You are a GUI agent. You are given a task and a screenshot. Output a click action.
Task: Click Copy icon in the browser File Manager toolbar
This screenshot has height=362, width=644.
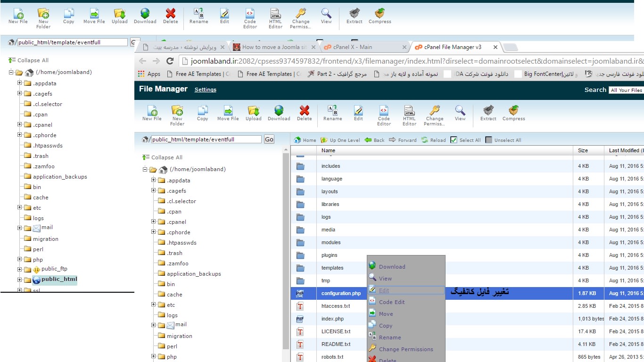(x=203, y=110)
